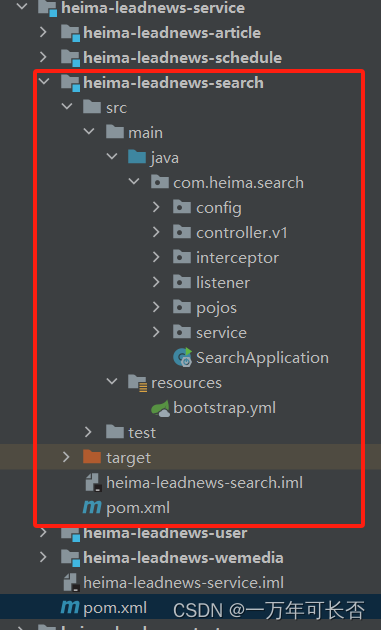The image size is (381, 630).
Task: Click the SearchApplication Spring Boot class icon
Action: pos(183,357)
